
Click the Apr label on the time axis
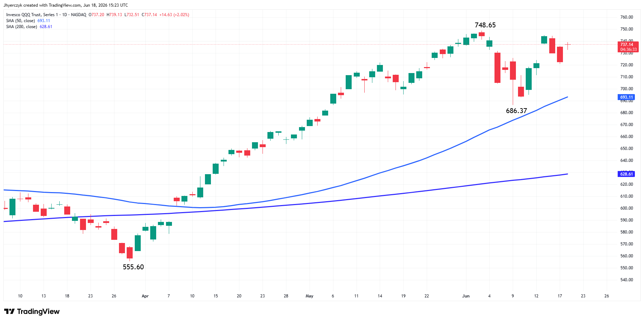click(x=145, y=296)
